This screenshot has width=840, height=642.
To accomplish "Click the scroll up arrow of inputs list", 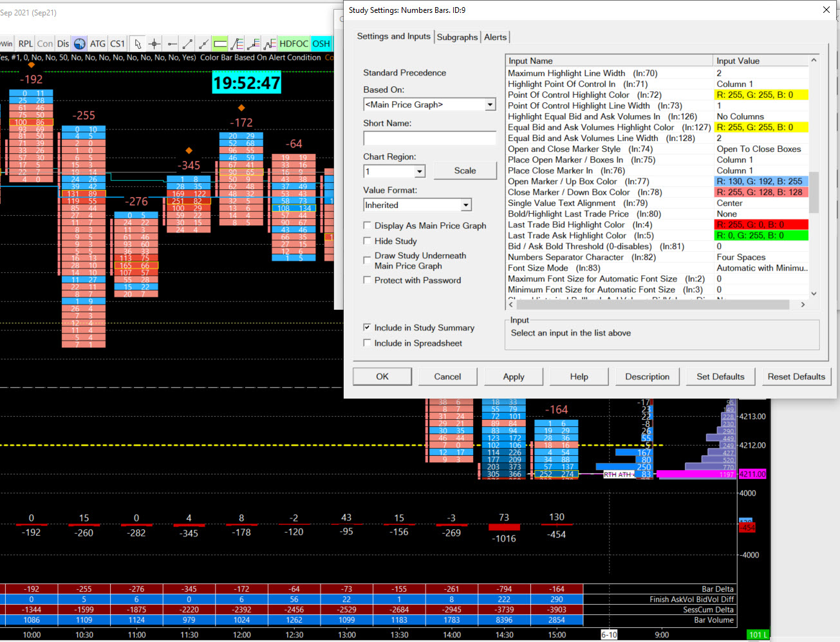I will [814, 61].
